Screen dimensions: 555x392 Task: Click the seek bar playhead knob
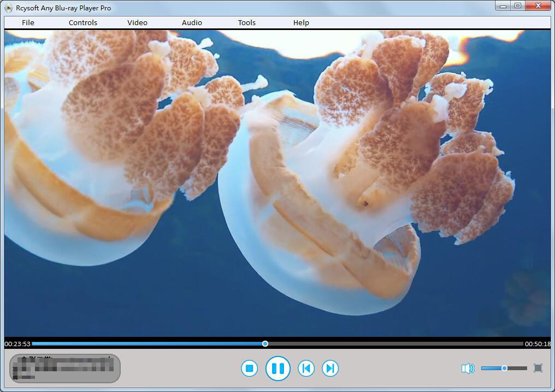[x=265, y=344]
